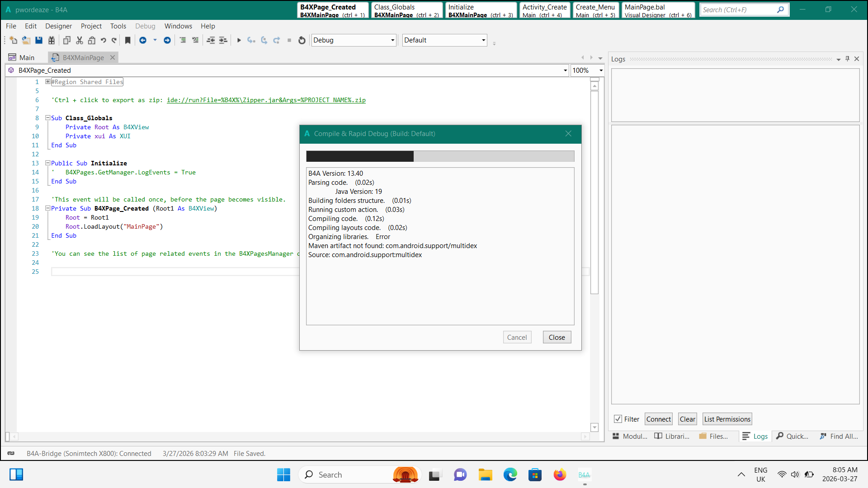Switch to the Main module tab
The image size is (868, 488).
[x=26, y=58]
